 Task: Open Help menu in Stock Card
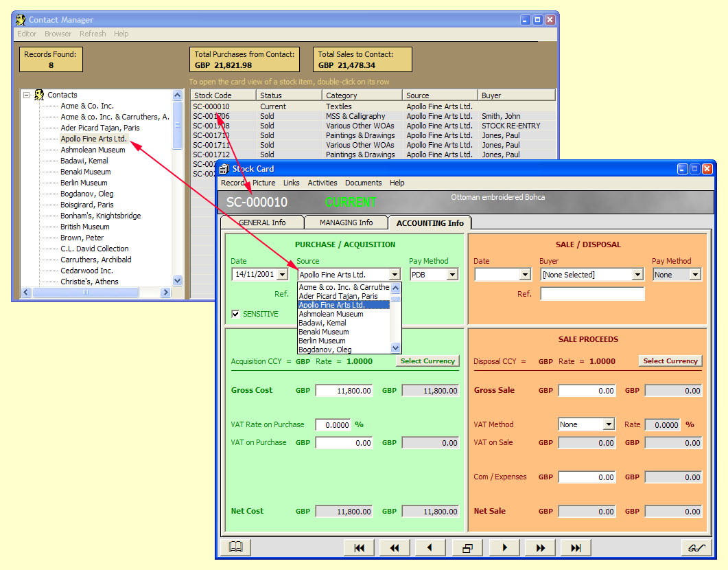click(397, 183)
